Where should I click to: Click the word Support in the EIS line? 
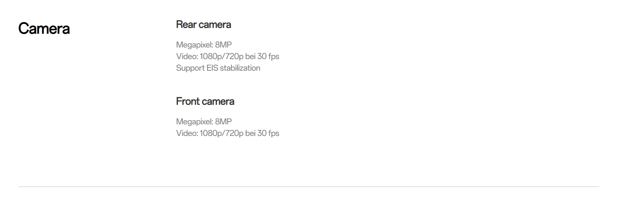pos(190,68)
